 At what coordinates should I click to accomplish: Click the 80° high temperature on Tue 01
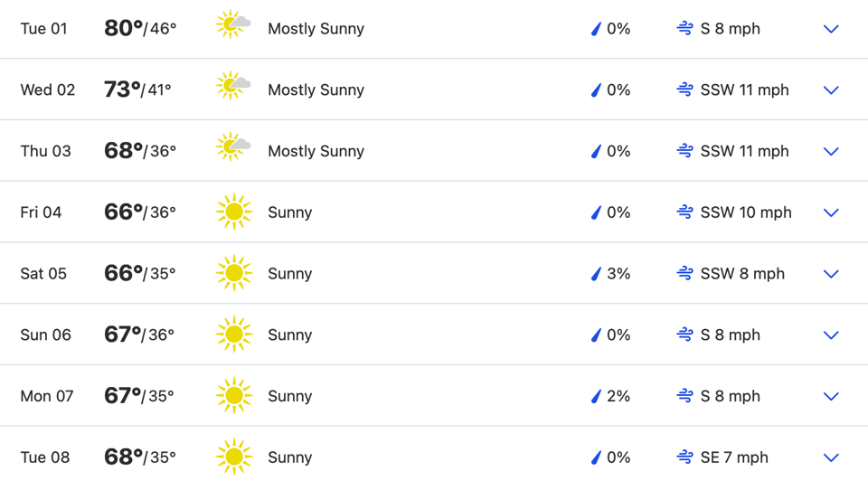point(123,28)
